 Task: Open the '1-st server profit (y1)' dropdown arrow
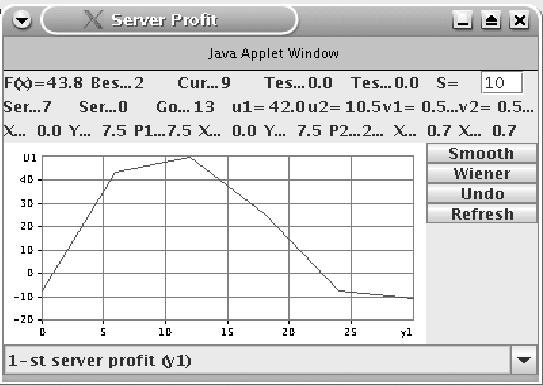[x=524, y=360]
